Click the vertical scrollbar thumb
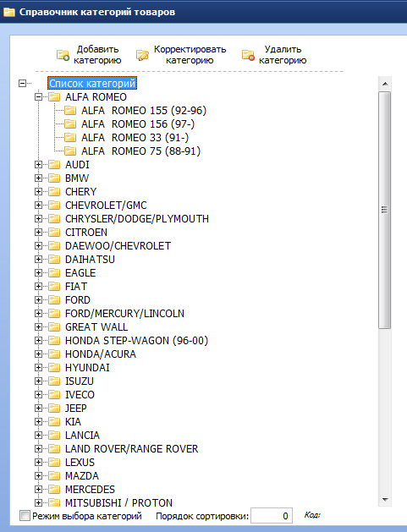Image resolution: width=407 pixels, height=532 pixels. 385,210
